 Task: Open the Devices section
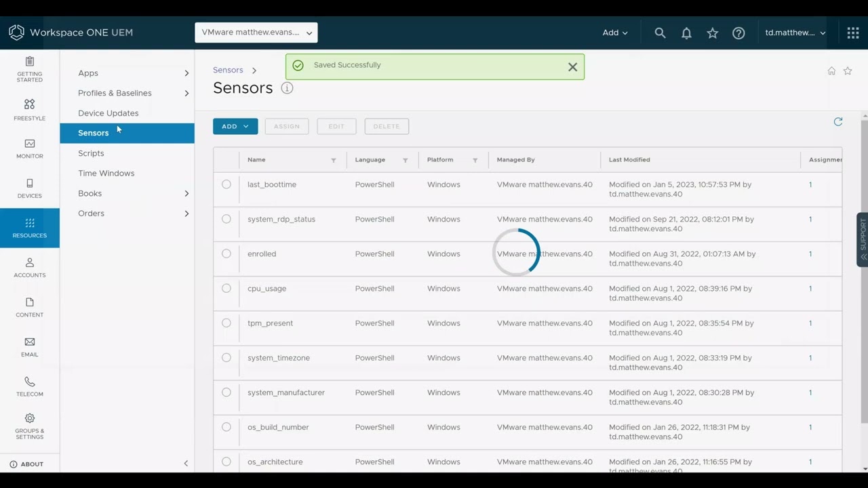[x=30, y=188]
